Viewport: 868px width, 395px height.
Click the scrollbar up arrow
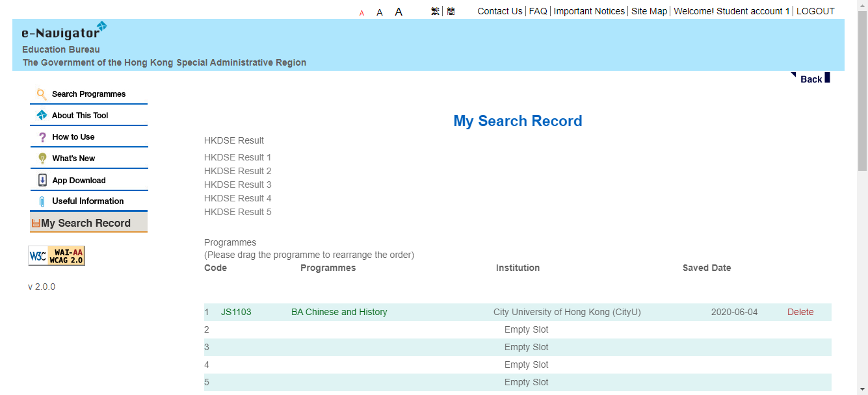(862, 5)
